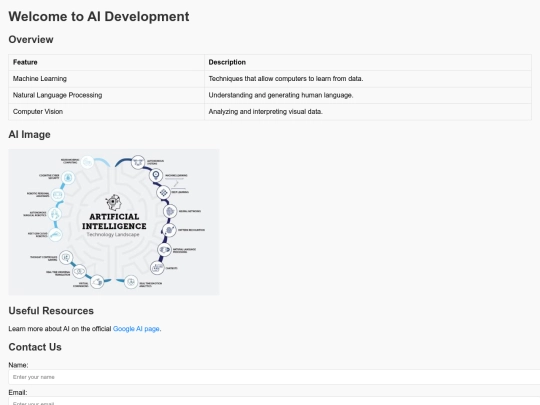Click the 'Name:' form label

click(x=18, y=365)
